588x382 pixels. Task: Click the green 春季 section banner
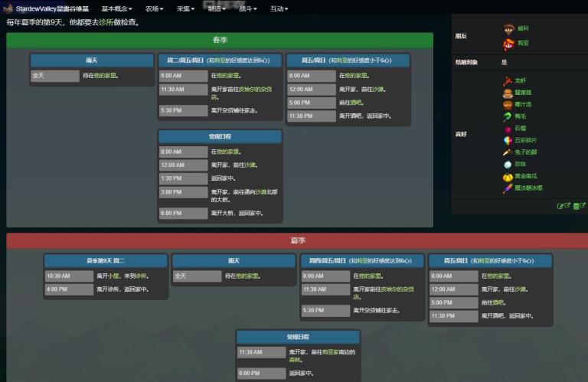pyautogui.click(x=220, y=40)
